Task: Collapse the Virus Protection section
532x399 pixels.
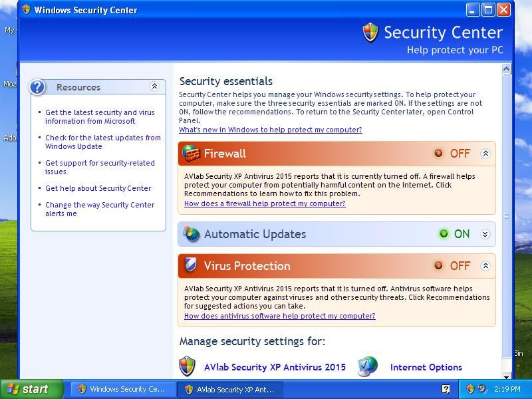Action: tap(485, 265)
